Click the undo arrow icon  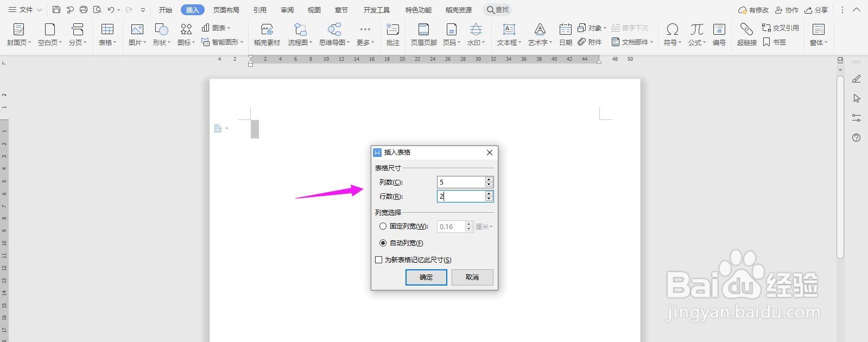click(111, 10)
